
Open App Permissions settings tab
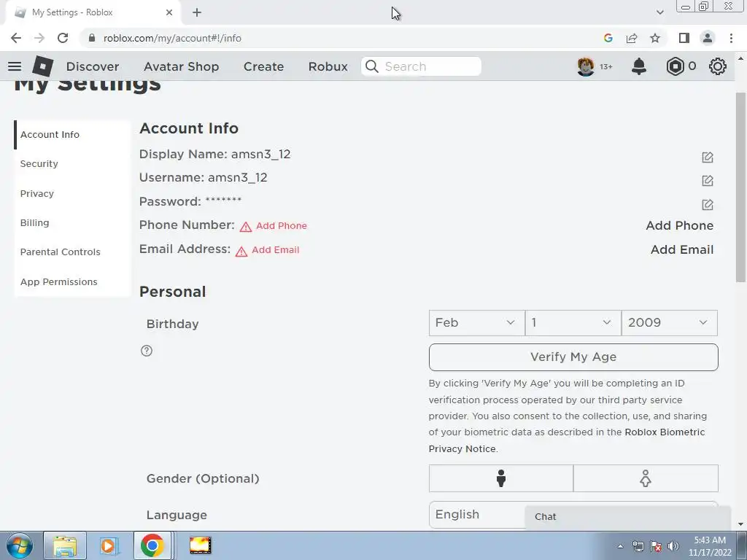[x=72, y=282]
